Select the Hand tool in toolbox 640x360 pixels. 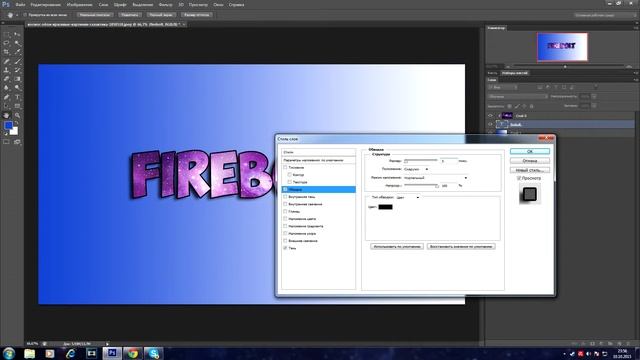6,115
